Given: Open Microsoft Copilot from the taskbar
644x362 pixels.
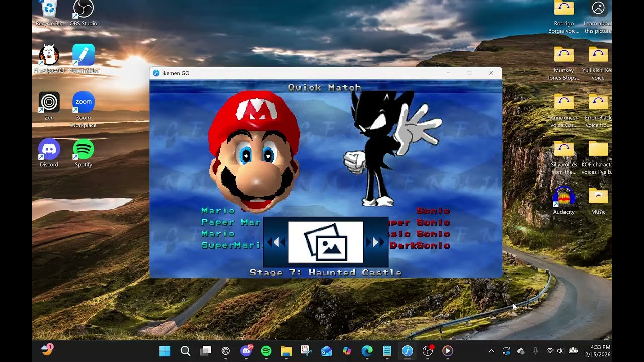Looking at the screenshot, I should click(347, 351).
